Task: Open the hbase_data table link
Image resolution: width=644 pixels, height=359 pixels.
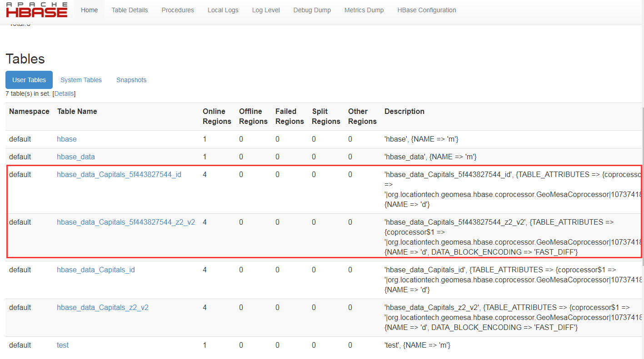Action: [x=76, y=157]
